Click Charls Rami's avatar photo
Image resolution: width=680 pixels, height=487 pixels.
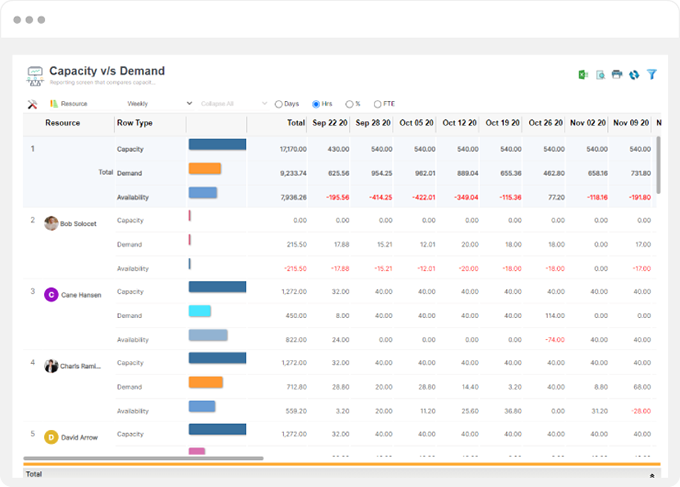tap(51, 366)
